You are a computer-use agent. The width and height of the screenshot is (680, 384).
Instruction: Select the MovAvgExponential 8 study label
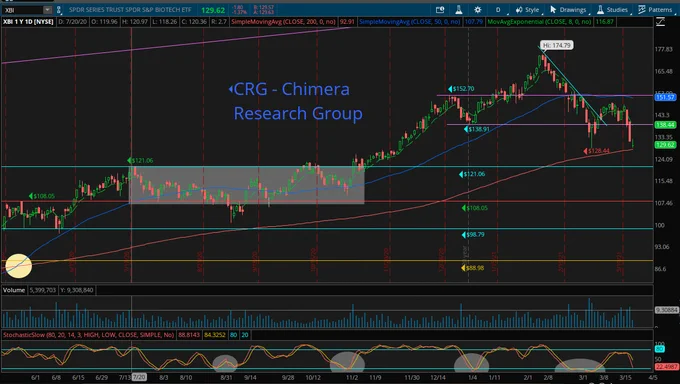539,21
